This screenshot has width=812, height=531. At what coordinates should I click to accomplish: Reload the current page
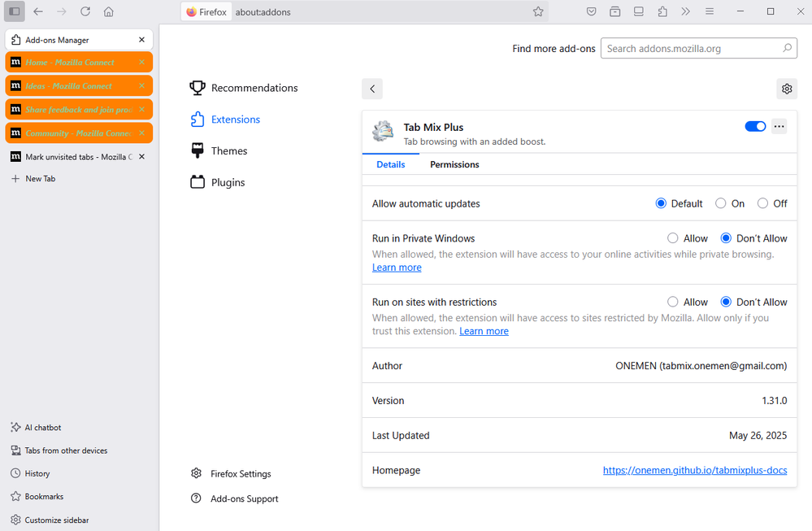point(85,11)
